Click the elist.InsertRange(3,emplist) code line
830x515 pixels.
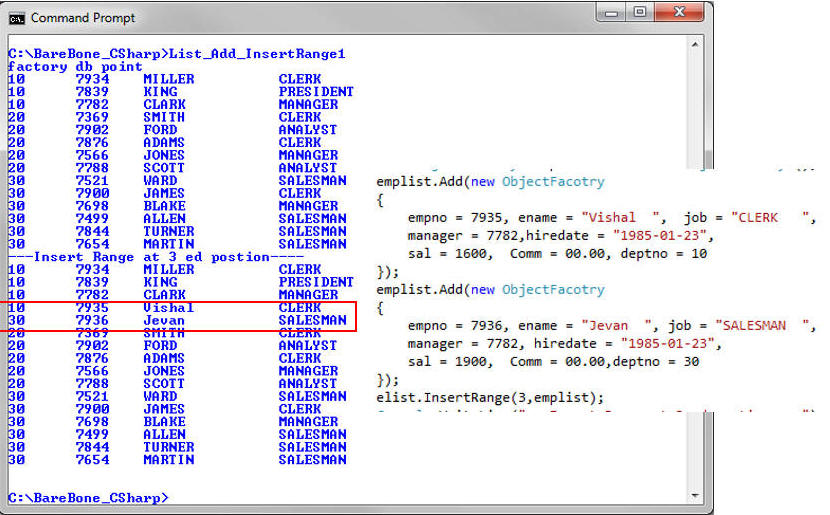coord(490,397)
